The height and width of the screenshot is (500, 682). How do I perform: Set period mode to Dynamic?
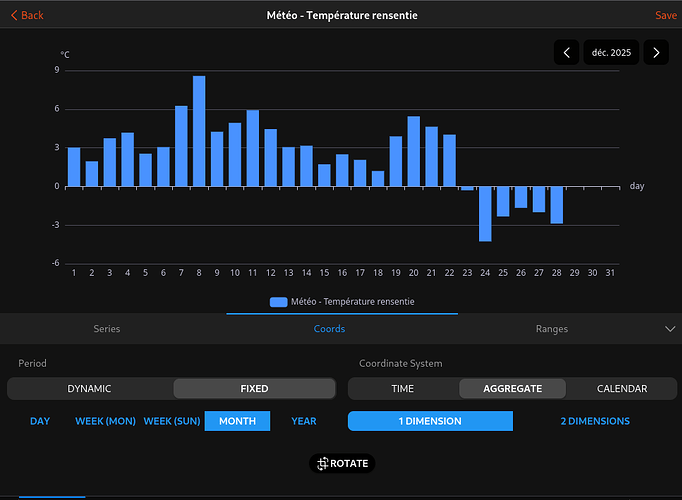tap(90, 388)
